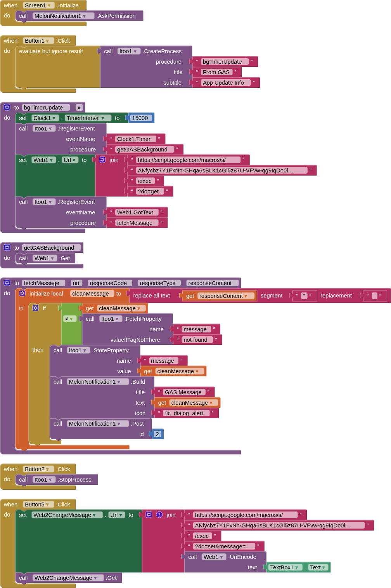The image size is (391, 588).
Task: Click the notification id number 2
Action: pos(157,434)
